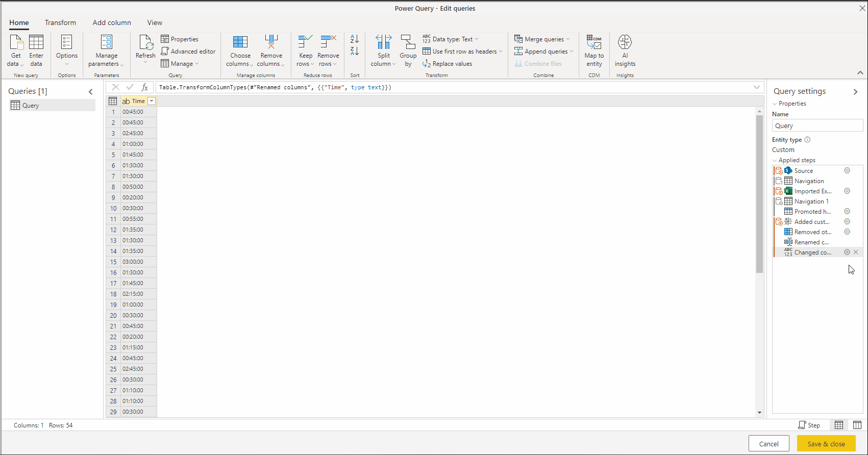The height and width of the screenshot is (455, 868).
Task: Expand the formula bar
Action: [757, 87]
